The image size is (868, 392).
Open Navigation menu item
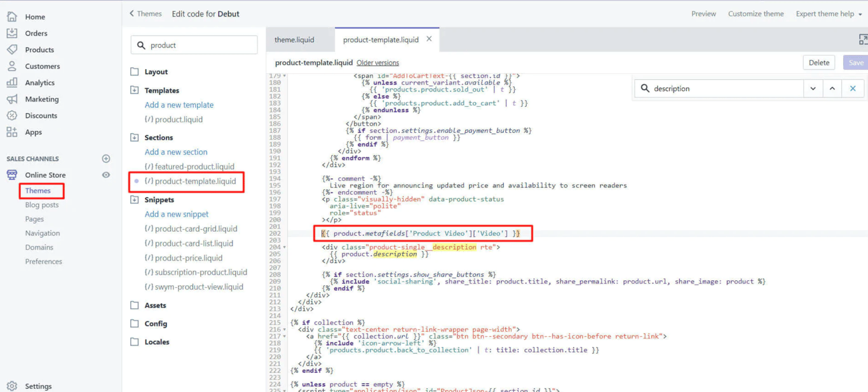point(43,233)
